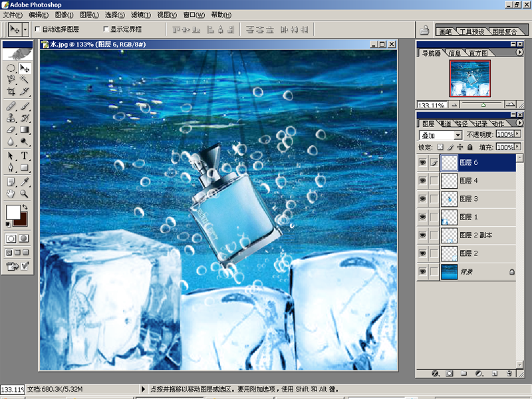The width and height of the screenshot is (532, 399).
Task: Hide the 背景 layer eye icon
Action: (x=422, y=271)
